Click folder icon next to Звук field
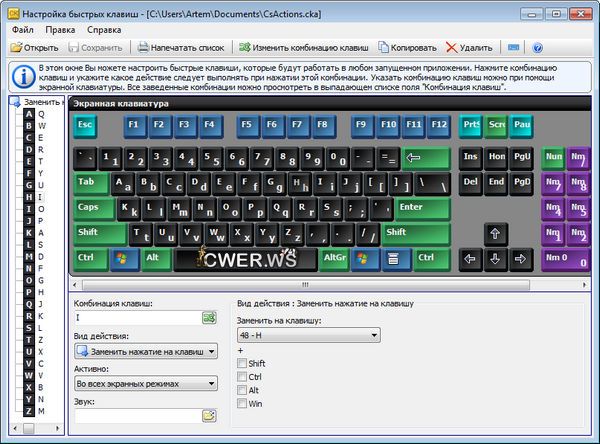600x444 pixels. (x=209, y=415)
